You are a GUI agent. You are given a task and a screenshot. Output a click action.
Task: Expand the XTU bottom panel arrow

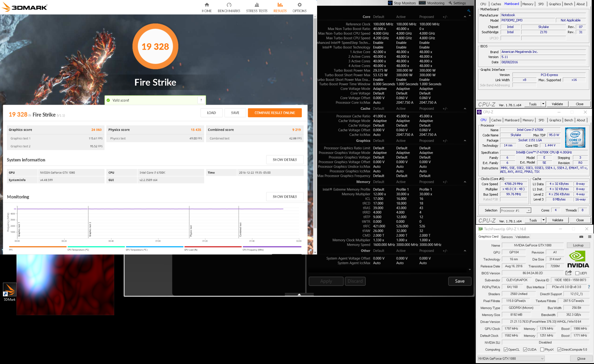pyautogui.click(x=299, y=294)
